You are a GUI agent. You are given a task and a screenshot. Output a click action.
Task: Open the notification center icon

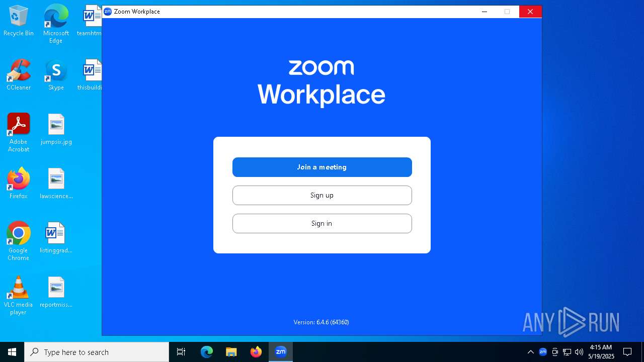pos(627,352)
